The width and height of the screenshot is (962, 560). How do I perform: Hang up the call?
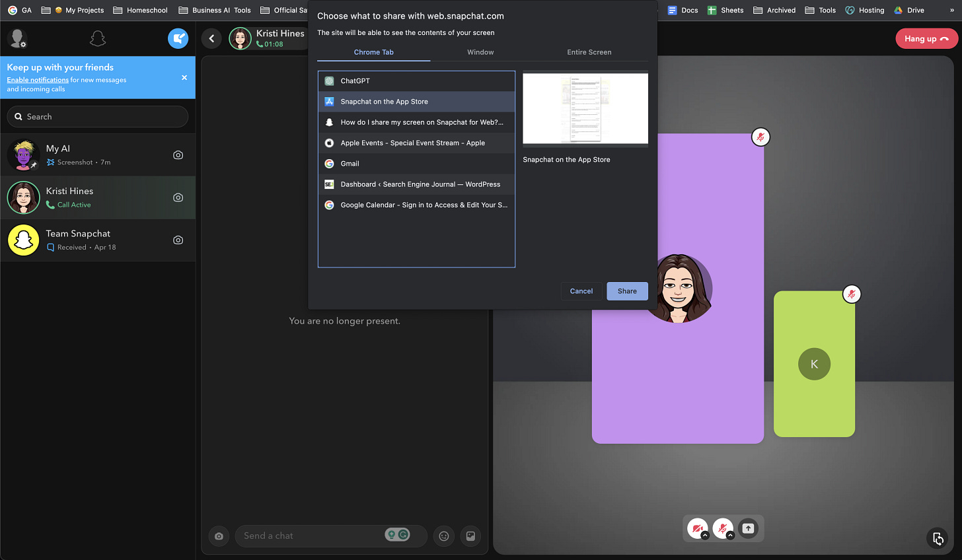[x=926, y=39]
